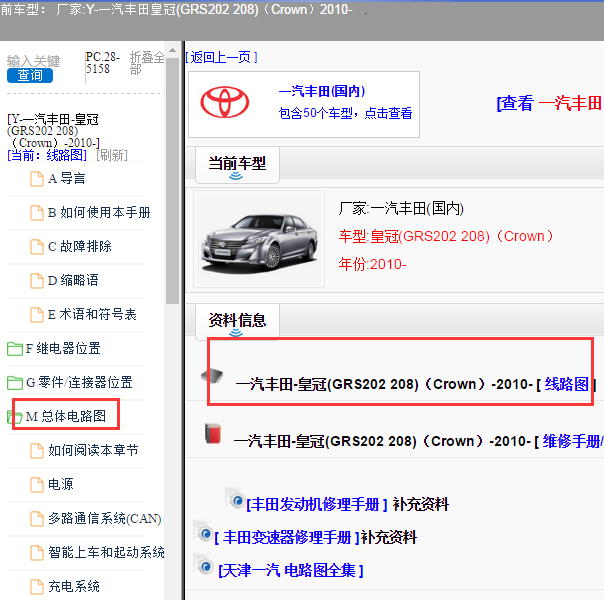Click the sidebar vertical scrollbar thumb
The height and width of the screenshot is (600, 604).
172,181
